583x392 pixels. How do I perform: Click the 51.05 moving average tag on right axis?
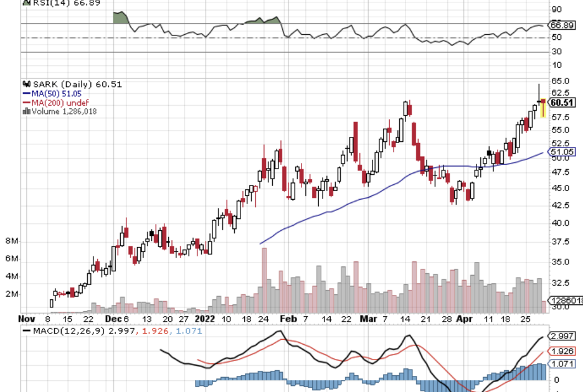pos(562,152)
